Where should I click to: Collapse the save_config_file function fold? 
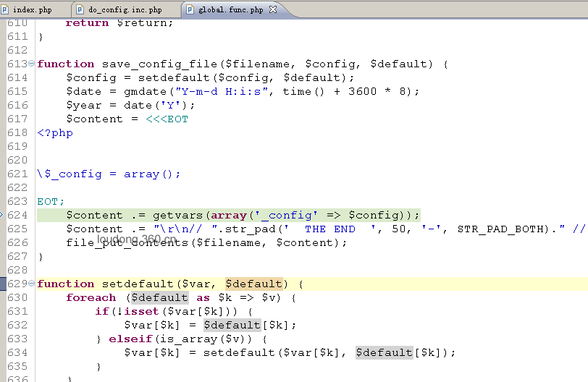click(x=31, y=64)
